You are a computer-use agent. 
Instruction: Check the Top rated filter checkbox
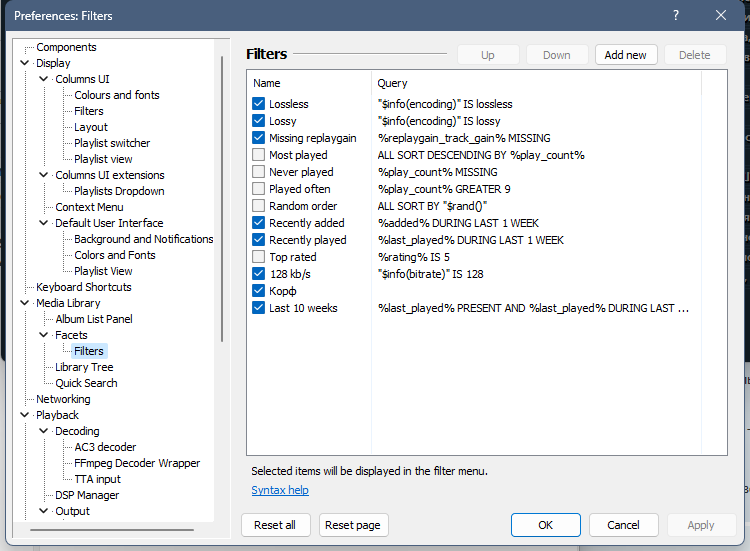pyautogui.click(x=259, y=257)
